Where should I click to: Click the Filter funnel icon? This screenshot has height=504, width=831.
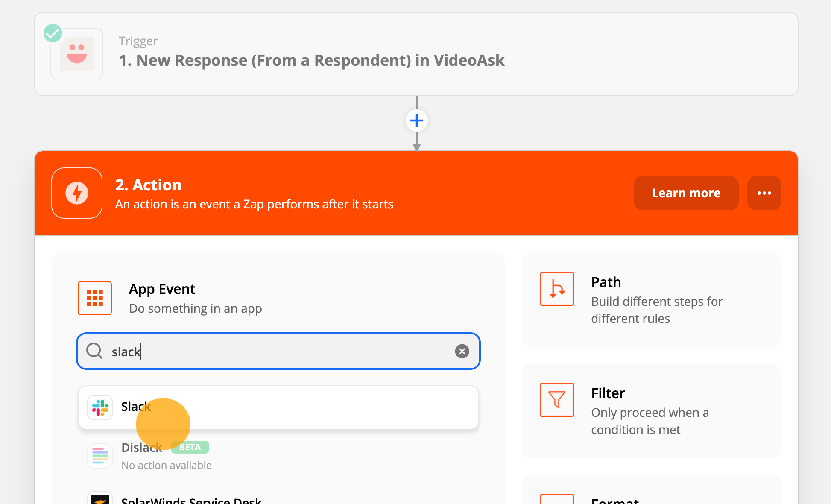(557, 400)
